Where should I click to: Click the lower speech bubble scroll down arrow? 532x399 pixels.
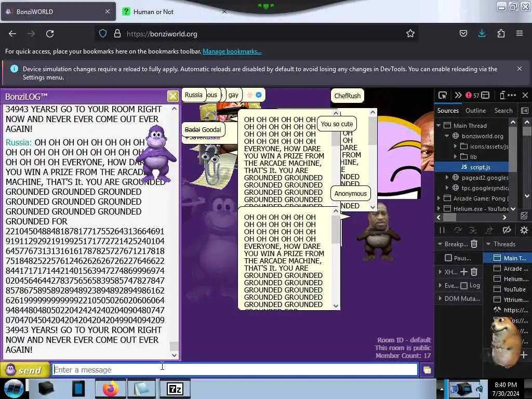pos(336,305)
